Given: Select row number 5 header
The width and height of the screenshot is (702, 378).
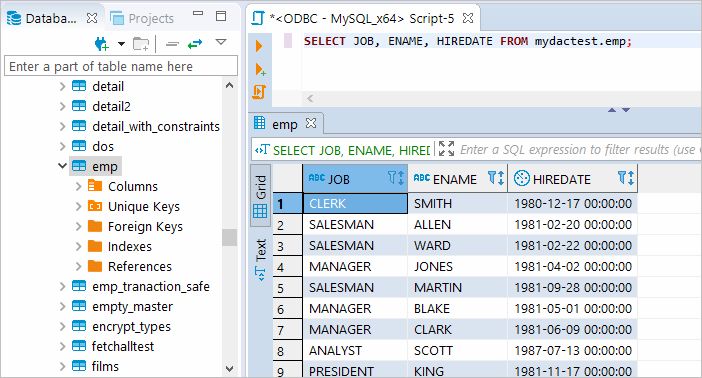Looking at the screenshot, I should [287, 288].
